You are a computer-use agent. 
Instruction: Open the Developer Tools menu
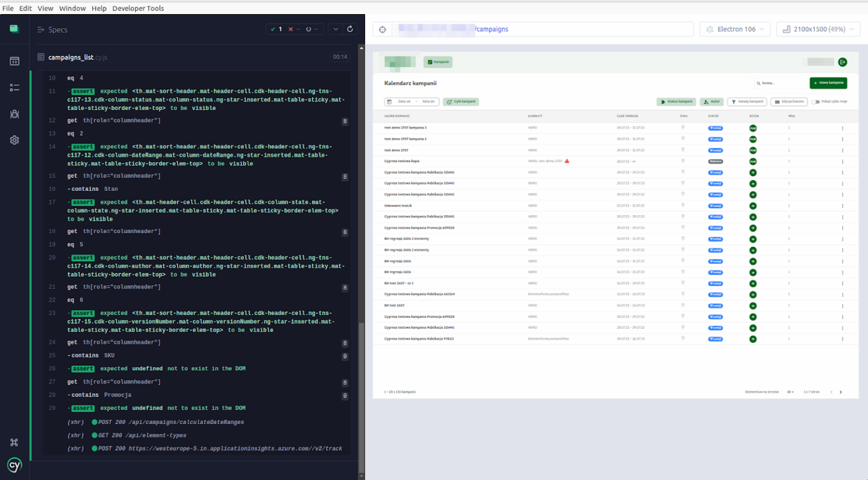tap(138, 8)
